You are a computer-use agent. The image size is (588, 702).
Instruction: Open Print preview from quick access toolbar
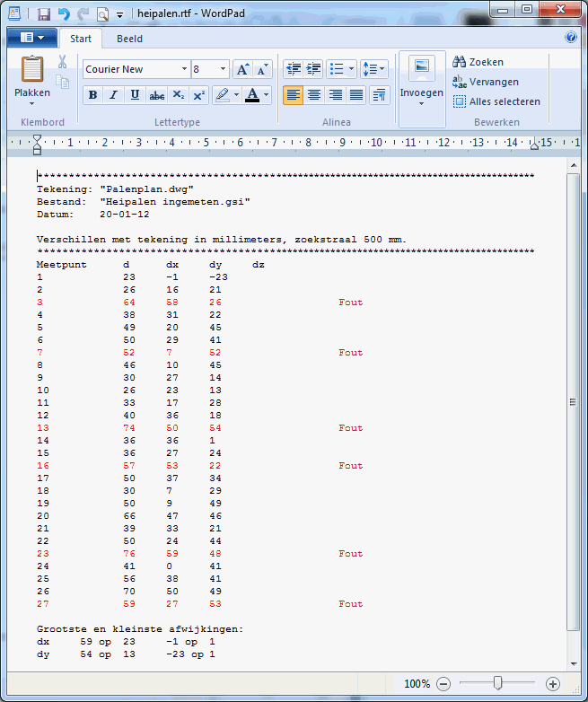(x=102, y=14)
